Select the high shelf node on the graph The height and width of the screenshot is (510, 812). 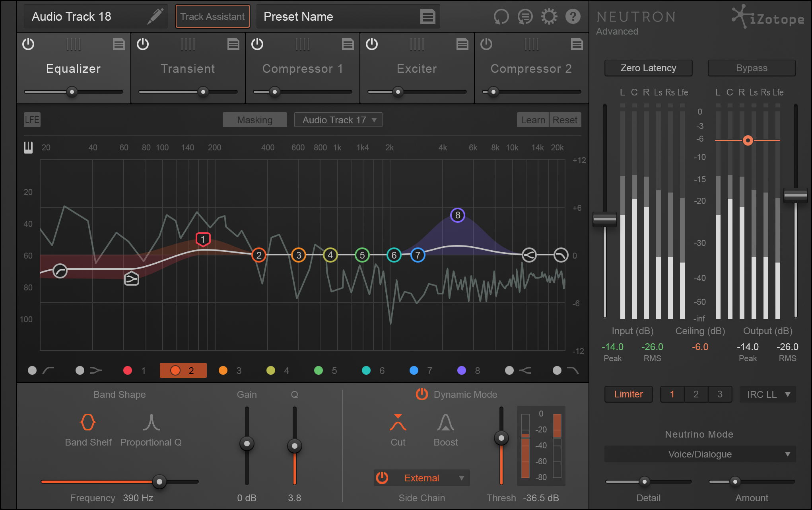click(x=529, y=255)
